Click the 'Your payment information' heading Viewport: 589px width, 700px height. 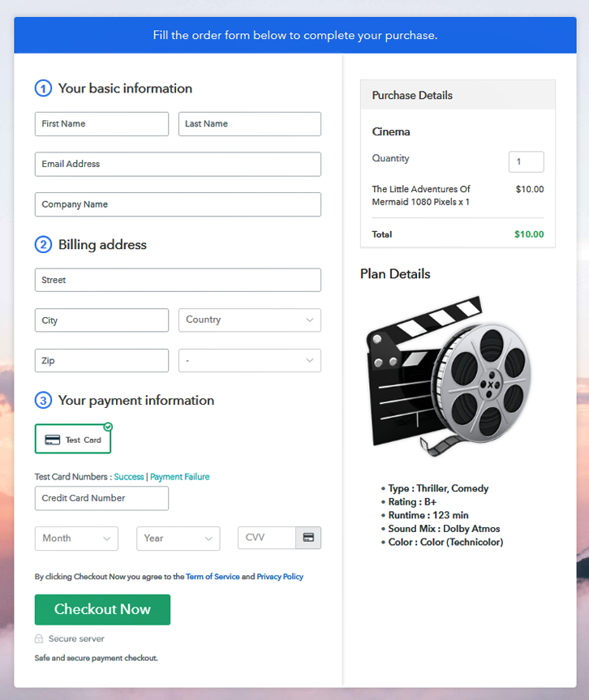click(x=136, y=401)
